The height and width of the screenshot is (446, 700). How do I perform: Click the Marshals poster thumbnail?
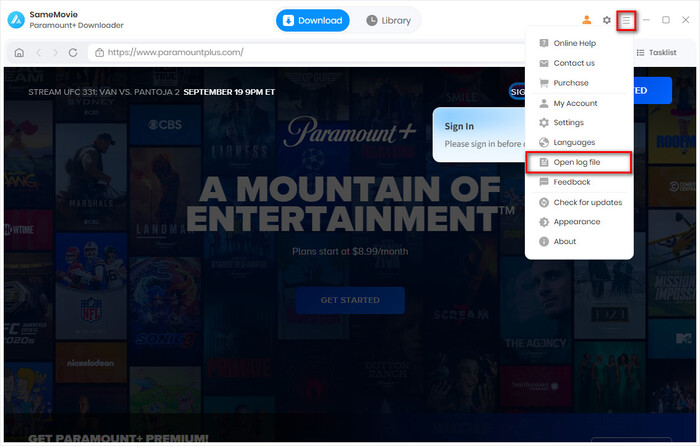pyautogui.click(x=91, y=175)
